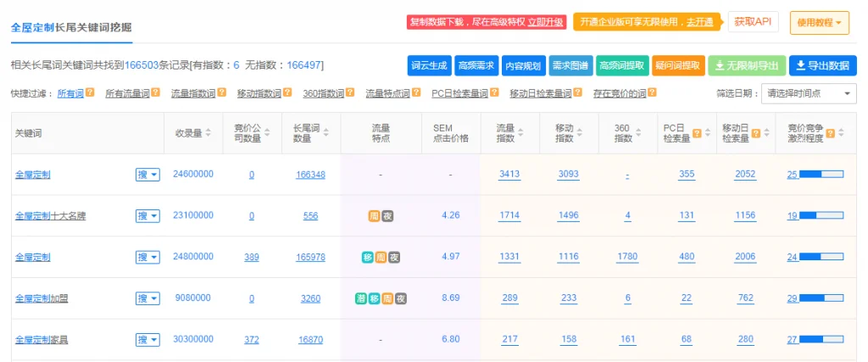Open the long-tail count 166348 link
The height and width of the screenshot is (362, 868).
(310, 175)
